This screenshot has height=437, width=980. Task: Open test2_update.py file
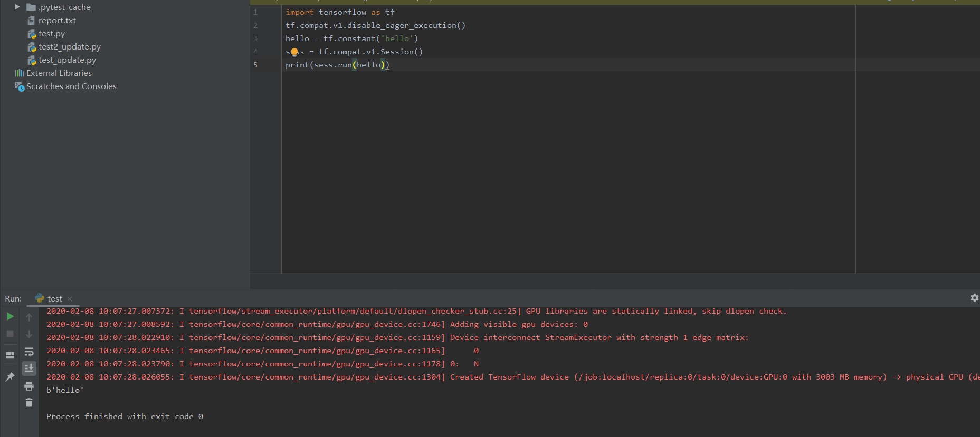coord(69,46)
